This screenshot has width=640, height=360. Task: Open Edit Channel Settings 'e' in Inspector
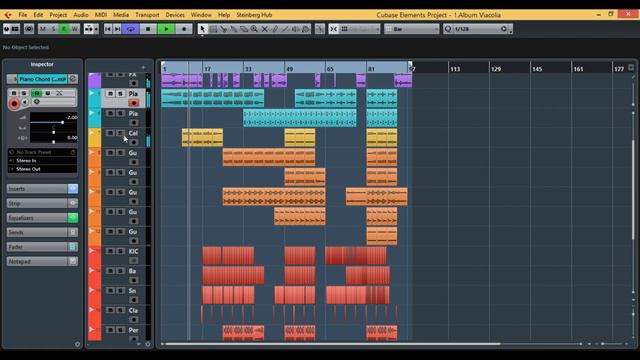click(x=73, y=79)
